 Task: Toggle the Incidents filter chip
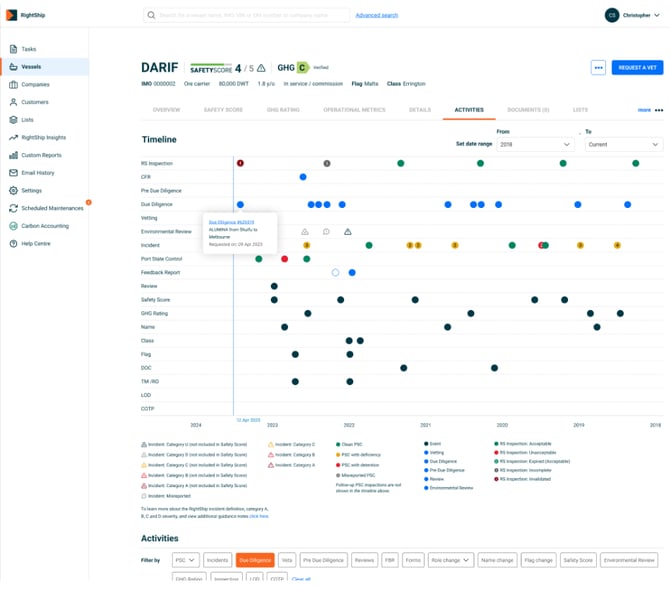pos(217,560)
